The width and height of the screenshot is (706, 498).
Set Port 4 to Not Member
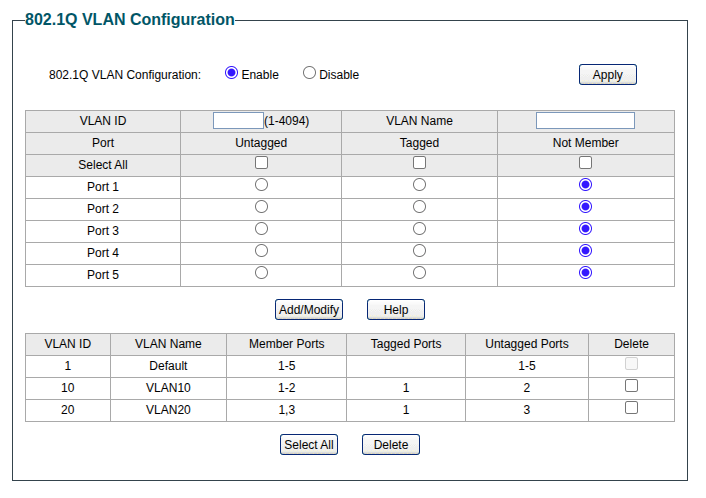click(585, 251)
